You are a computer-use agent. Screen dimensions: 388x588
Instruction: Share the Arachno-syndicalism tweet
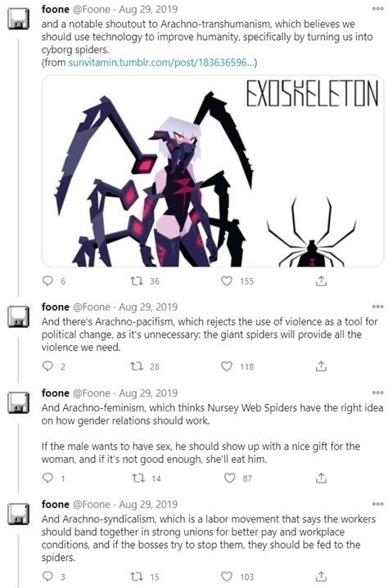coord(321,576)
